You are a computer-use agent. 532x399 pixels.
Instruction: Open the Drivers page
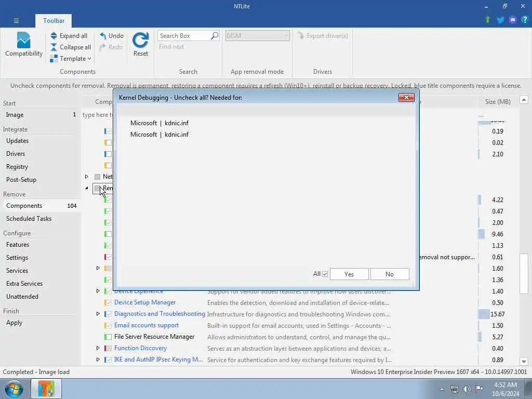[41, 154]
